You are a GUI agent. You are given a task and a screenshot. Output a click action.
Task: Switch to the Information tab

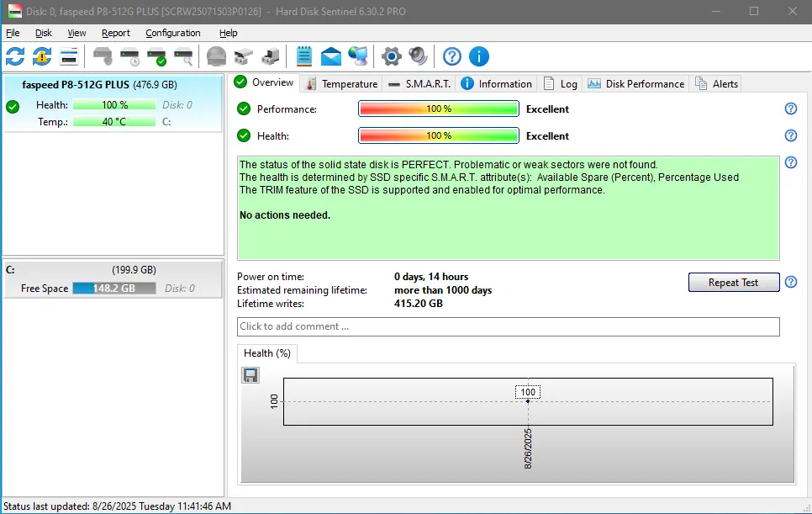497,84
